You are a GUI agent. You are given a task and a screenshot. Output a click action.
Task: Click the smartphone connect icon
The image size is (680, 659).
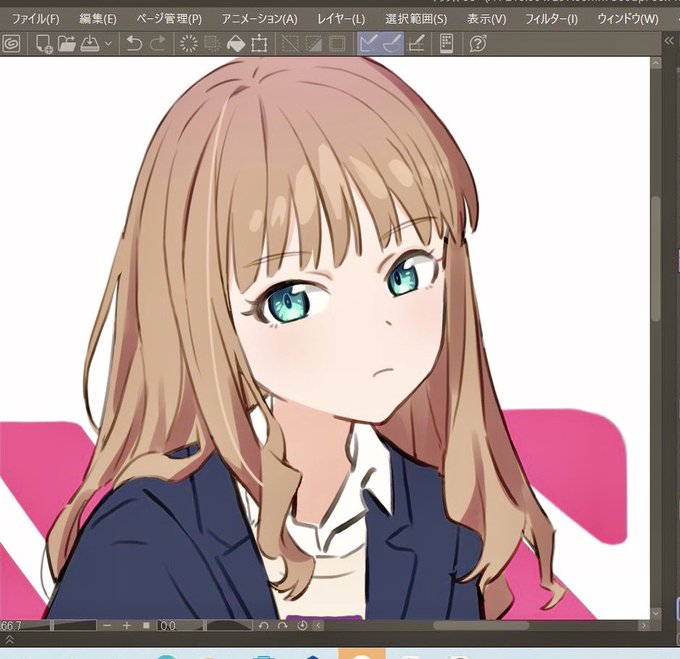pyautogui.click(x=447, y=44)
